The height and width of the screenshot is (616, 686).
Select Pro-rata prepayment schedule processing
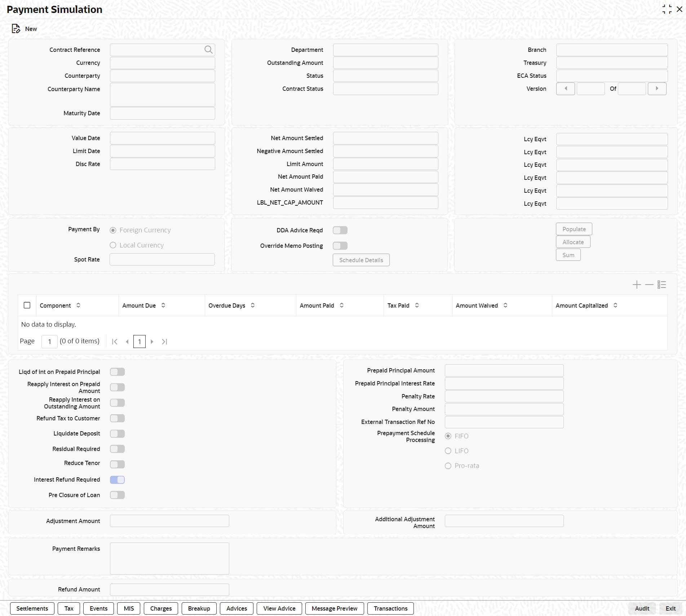point(448,466)
